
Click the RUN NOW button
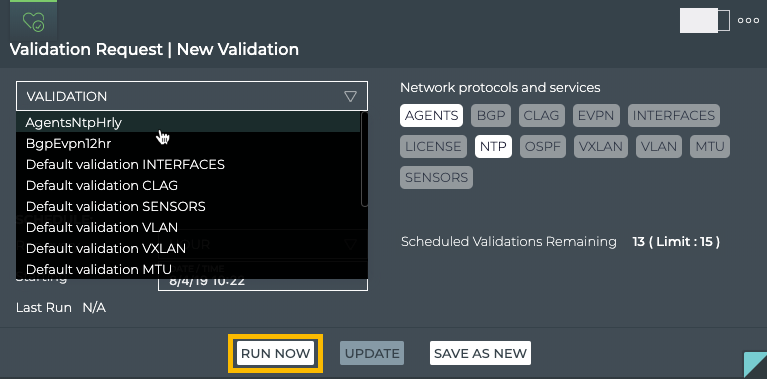click(275, 353)
